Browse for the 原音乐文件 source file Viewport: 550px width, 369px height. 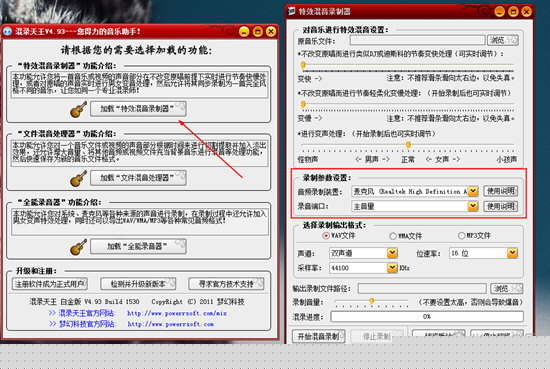pos(503,40)
